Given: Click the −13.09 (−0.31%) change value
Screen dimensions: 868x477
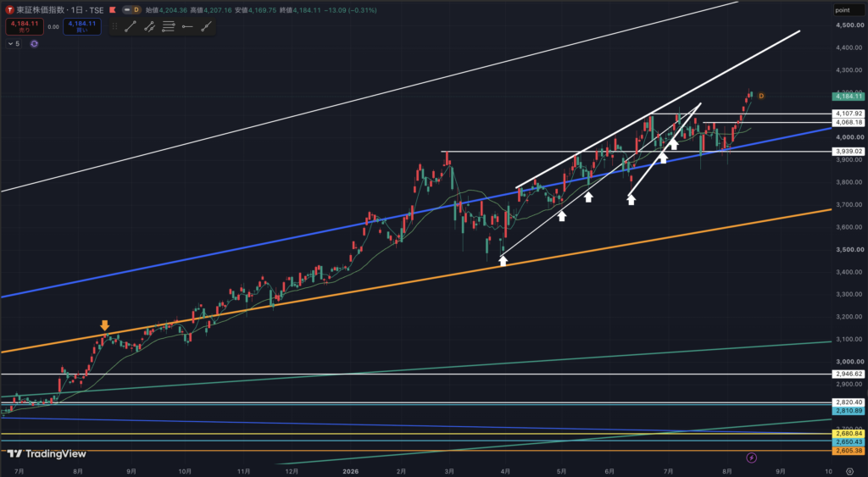Looking at the screenshot, I should click(x=350, y=10).
